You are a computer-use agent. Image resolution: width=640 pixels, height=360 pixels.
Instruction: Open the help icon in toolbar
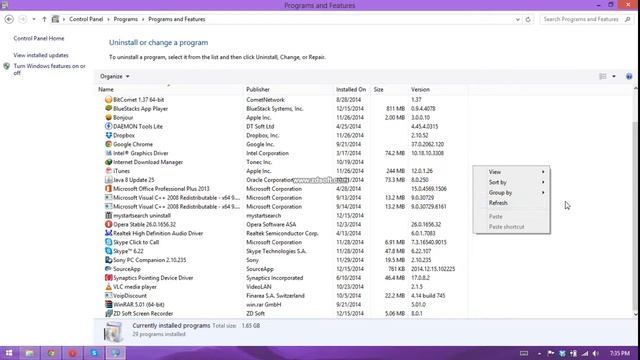pyautogui.click(x=629, y=76)
